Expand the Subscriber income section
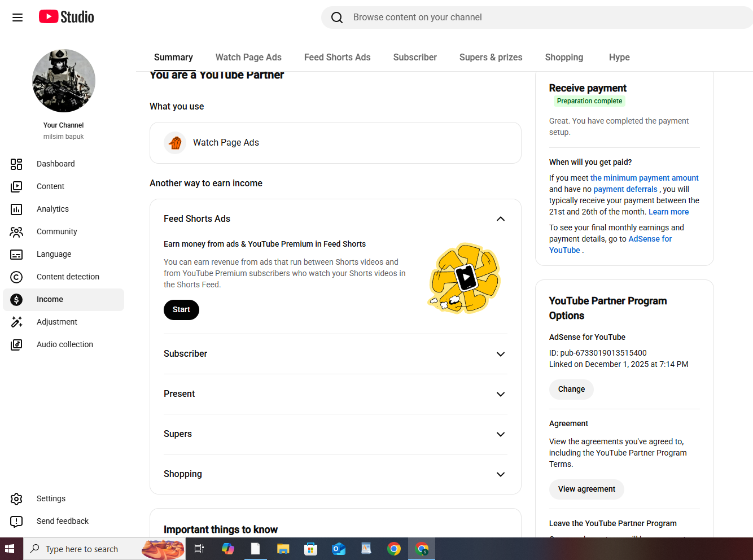Viewport: 753px width, 560px height. click(335, 354)
